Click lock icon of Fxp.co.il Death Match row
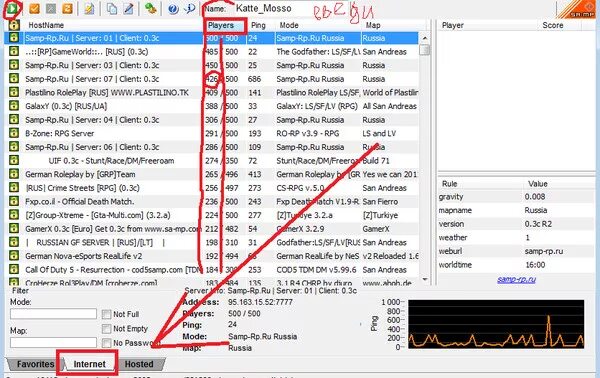The image size is (600, 378). pyautogui.click(x=14, y=201)
